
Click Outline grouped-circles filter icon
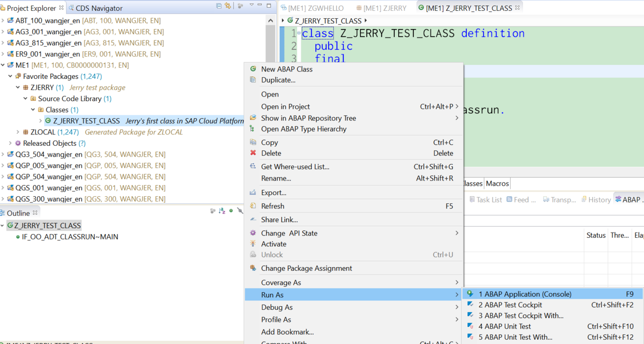(212, 211)
